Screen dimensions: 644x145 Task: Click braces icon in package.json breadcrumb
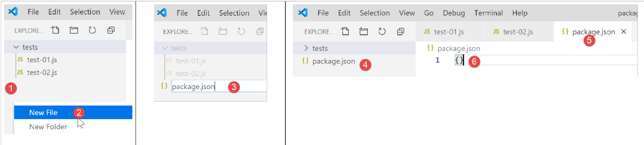click(x=430, y=48)
